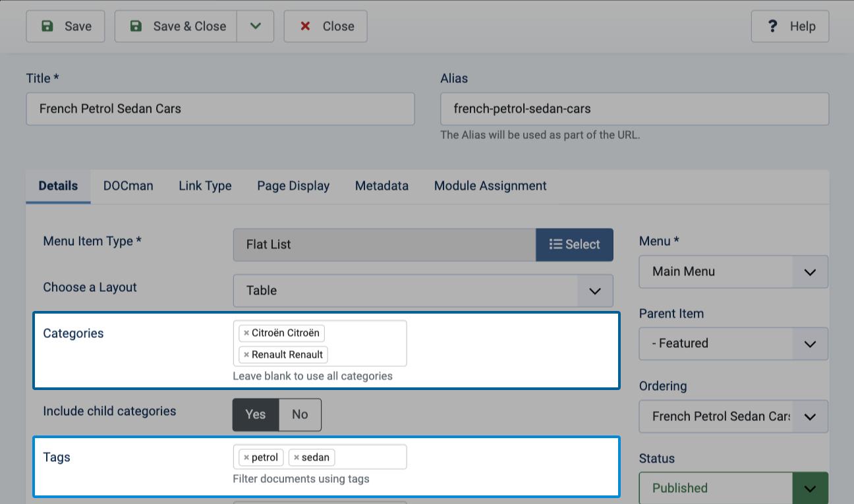Screen dimensions: 854x504
Task: Click the red X Close button
Action: click(326, 26)
